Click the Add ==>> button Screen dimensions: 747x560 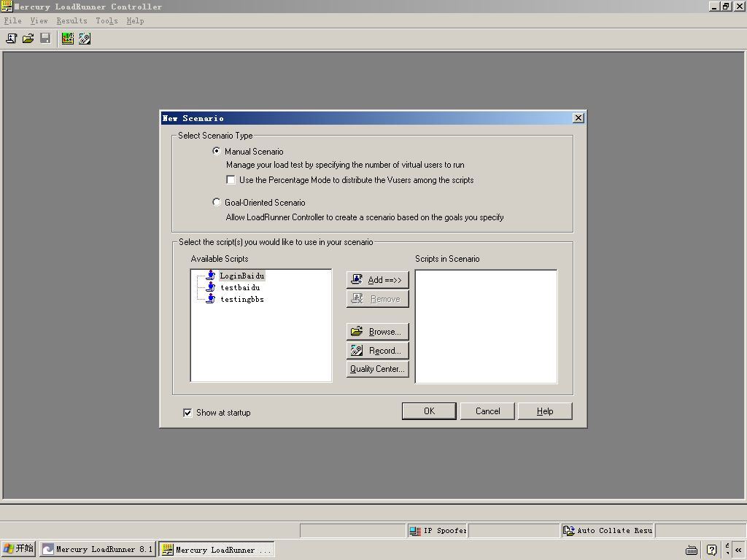[378, 280]
